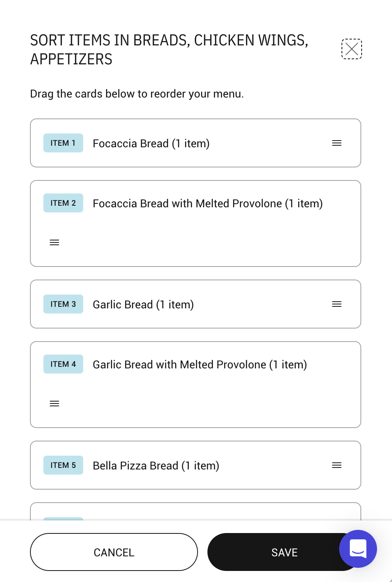Click drag handle on Garlic Bread card
The image size is (392, 582).
pos(336,304)
